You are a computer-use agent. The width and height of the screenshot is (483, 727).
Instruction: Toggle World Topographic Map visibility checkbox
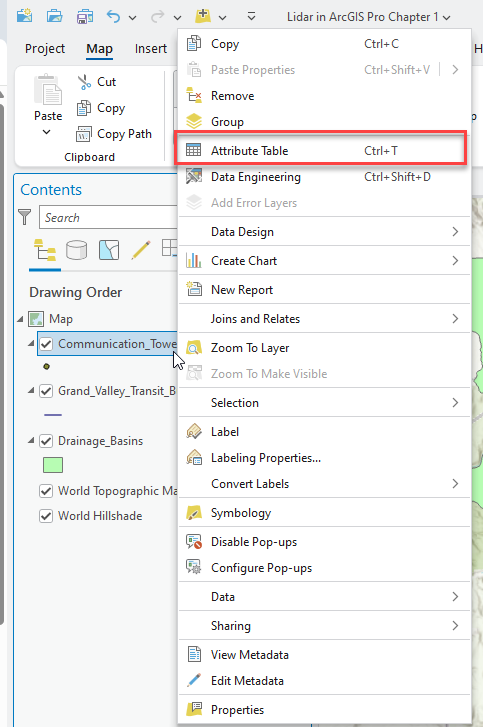(x=46, y=491)
